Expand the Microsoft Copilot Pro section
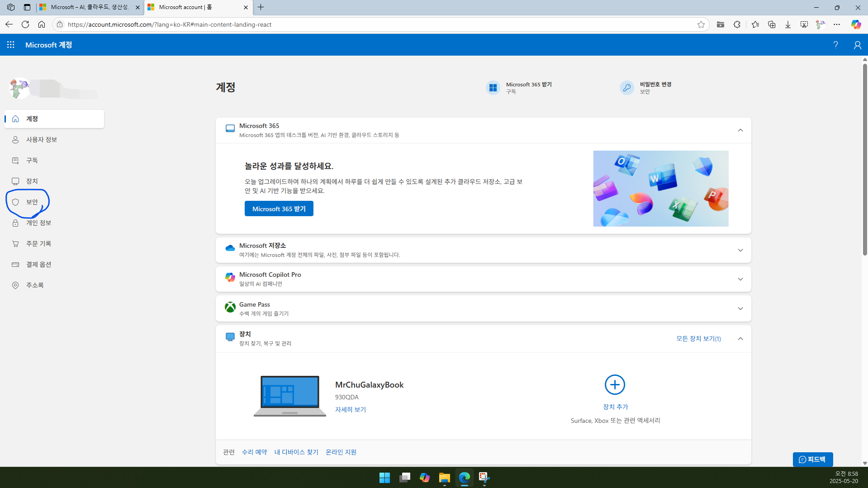The image size is (868, 488). click(740, 279)
